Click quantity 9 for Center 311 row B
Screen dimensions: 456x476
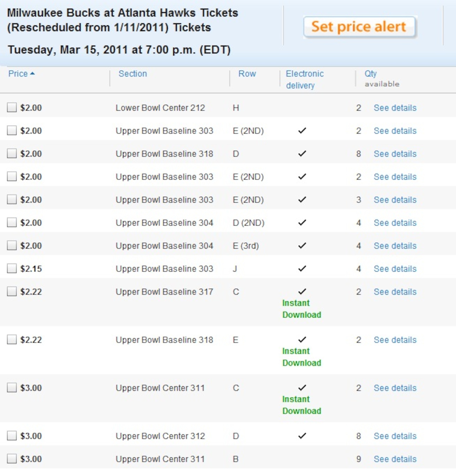click(359, 459)
